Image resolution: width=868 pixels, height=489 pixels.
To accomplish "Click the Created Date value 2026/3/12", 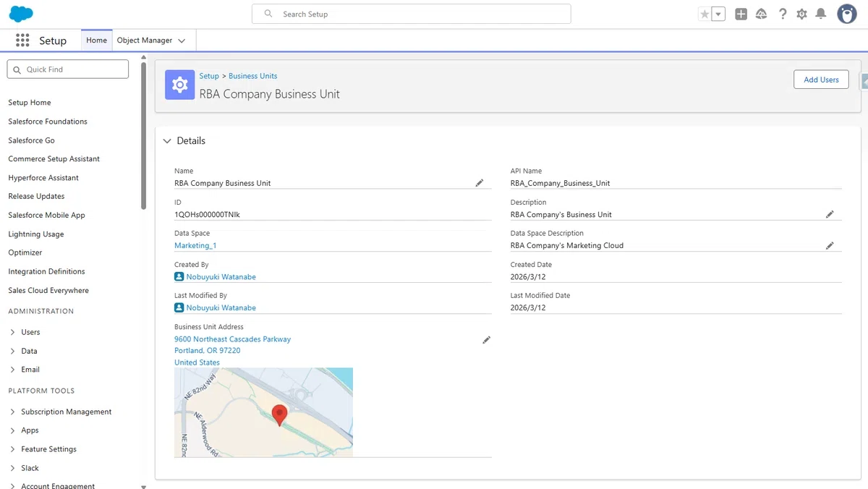I will pyautogui.click(x=528, y=277).
